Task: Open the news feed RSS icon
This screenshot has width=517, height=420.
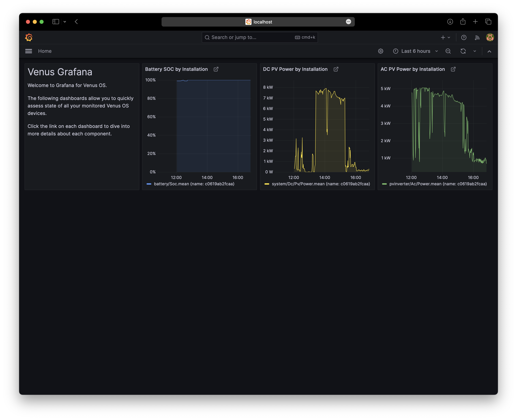Action: (x=477, y=37)
